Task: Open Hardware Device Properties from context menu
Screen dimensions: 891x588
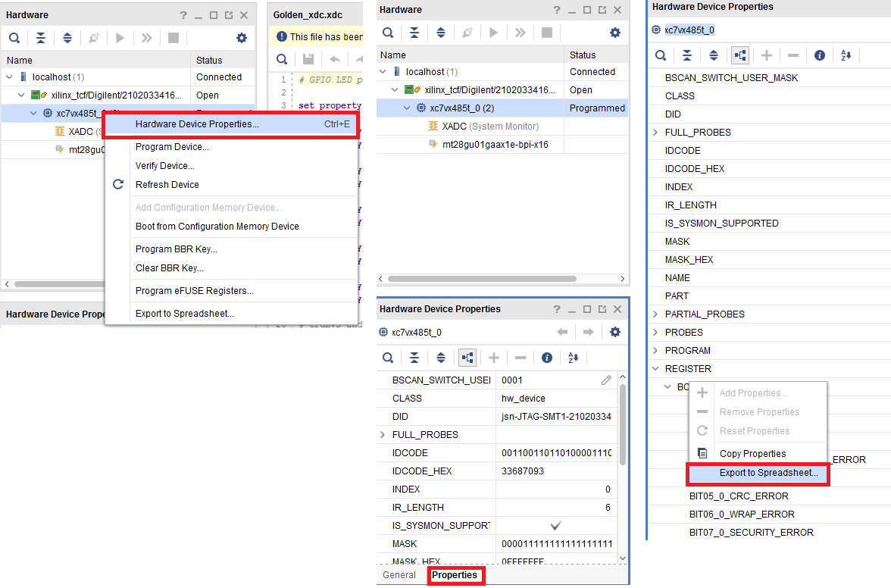Action: coord(197,124)
